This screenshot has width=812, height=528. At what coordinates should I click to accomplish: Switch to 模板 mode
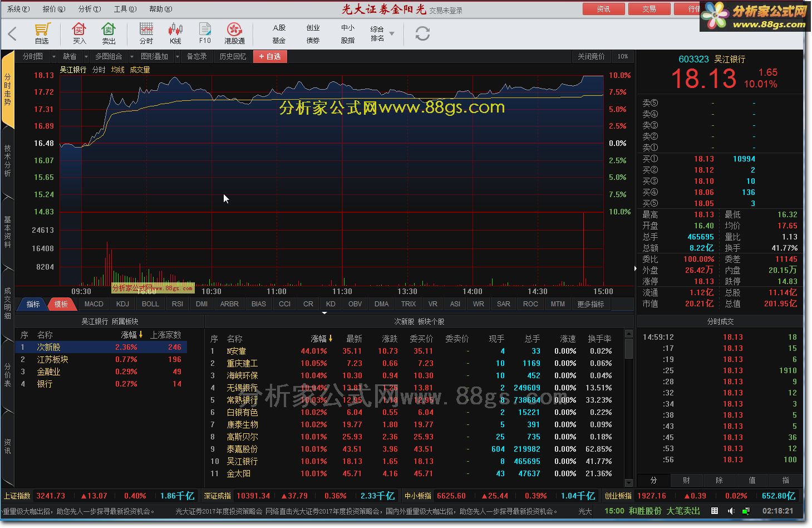(61, 304)
